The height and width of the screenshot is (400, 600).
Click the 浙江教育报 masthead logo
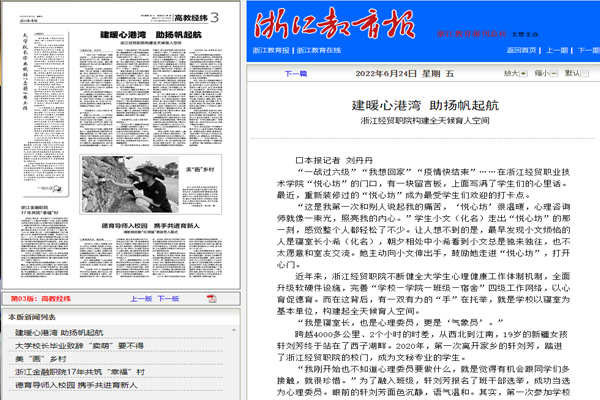[330, 22]
